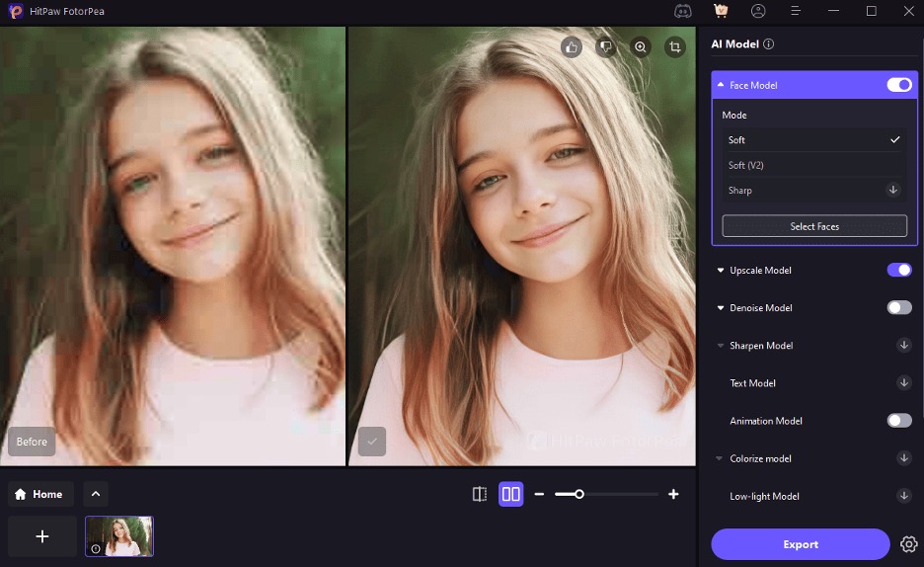Screen dimensions: 924x567
Task: Switch to side-by-side compare view
Action: (511, 494)
